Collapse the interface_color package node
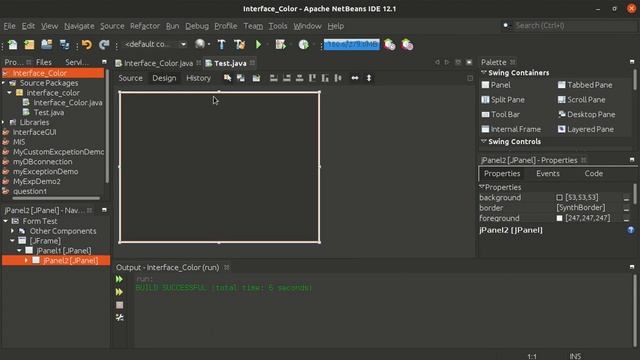 pyautogui.click(x=9, y=93)
